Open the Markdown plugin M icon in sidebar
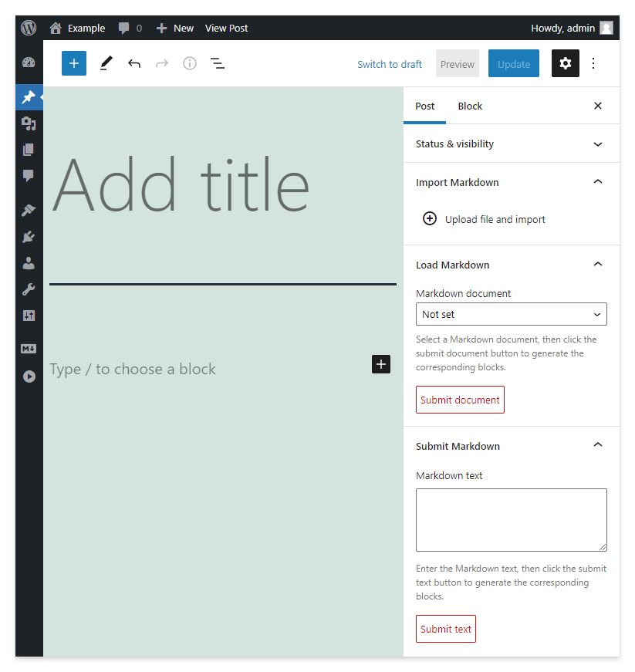Viewport: 635px width, 672px height. [29, 349]
